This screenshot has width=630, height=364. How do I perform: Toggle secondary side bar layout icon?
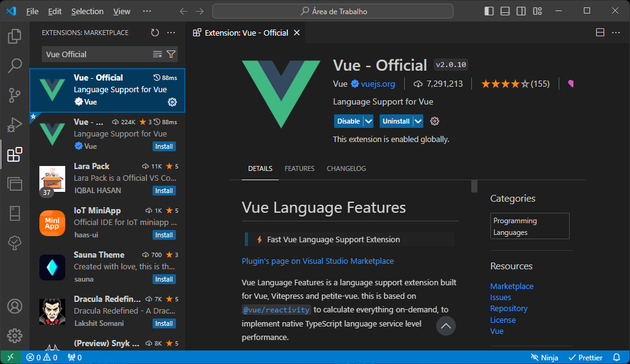tap(521, 11)
